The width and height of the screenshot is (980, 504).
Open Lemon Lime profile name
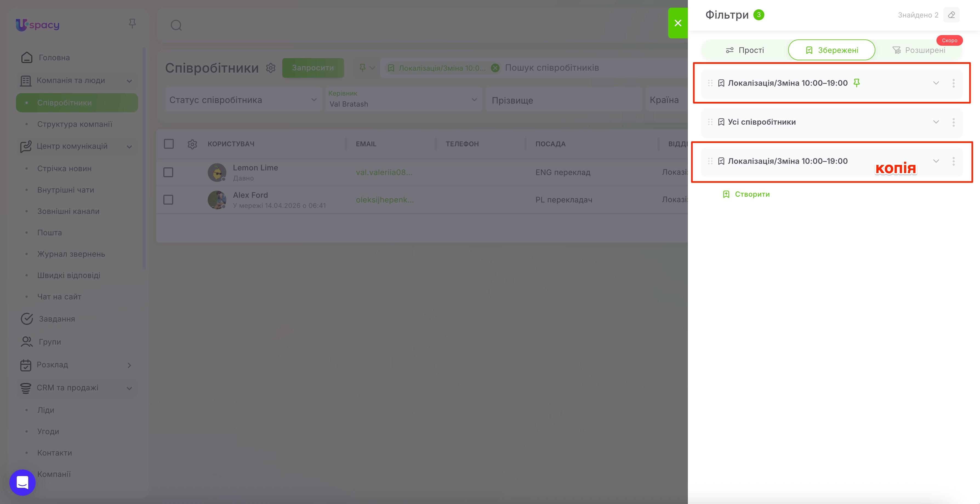(255, 168)
